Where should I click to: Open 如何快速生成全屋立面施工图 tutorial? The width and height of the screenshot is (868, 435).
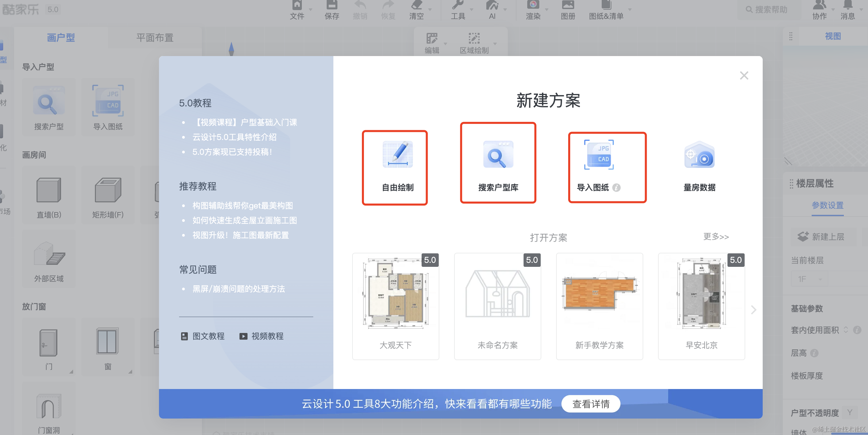pyautogui.click(x=245, y=221)
